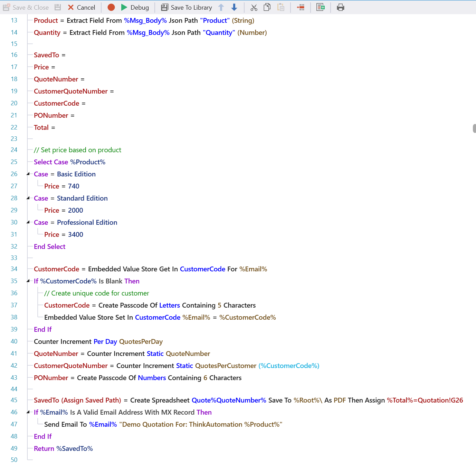
Task: Click '// Create unique code for customer' comment
Action: click(97, 293)
